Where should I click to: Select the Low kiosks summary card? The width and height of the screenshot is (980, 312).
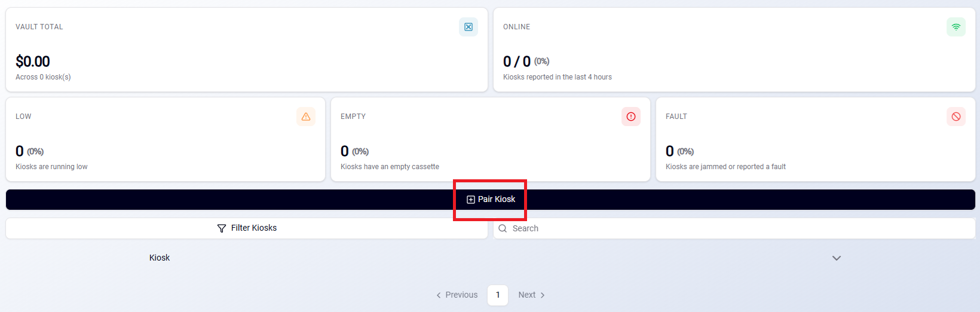tap(166, 139)
